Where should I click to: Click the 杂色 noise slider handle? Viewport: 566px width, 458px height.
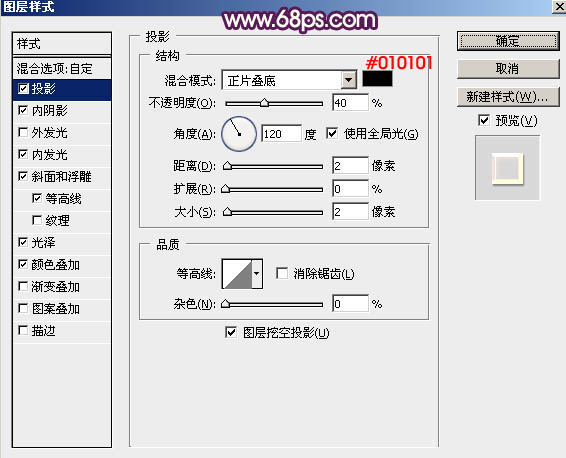coord(226,304)
